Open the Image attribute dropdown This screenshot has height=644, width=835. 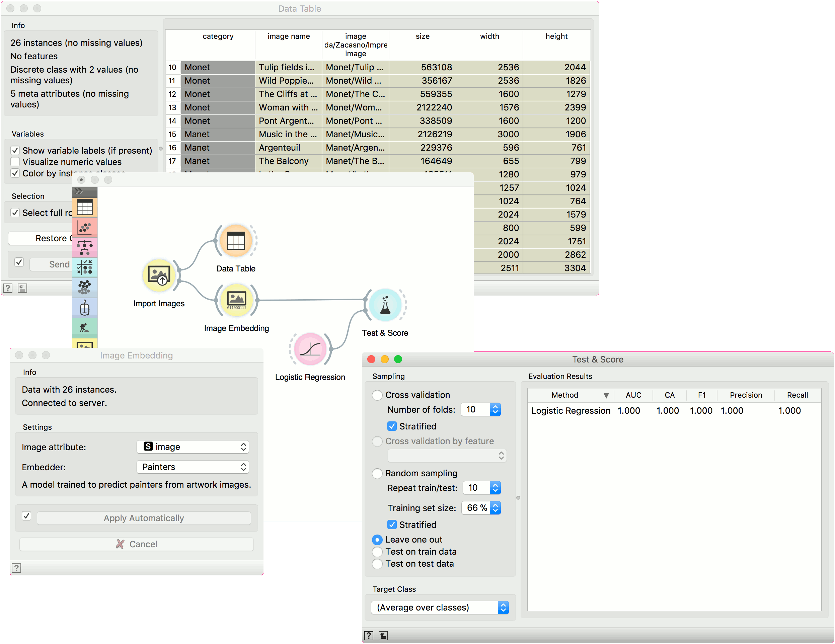[x=193, y=447]
